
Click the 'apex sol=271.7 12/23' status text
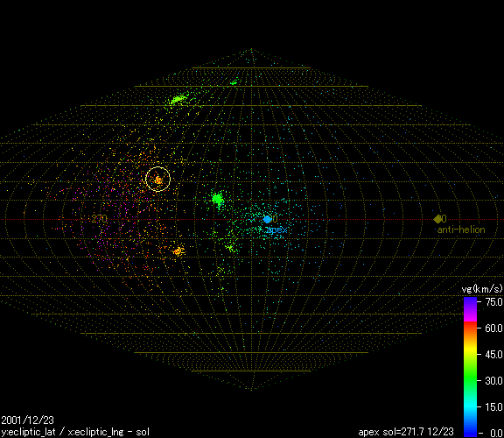[x=406, y=432]
